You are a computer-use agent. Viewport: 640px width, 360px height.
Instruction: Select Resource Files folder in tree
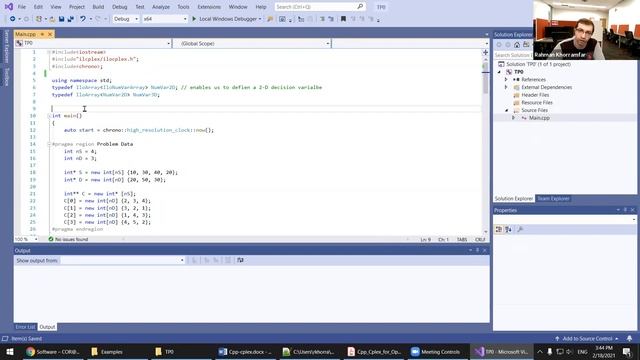click(537, 103)
